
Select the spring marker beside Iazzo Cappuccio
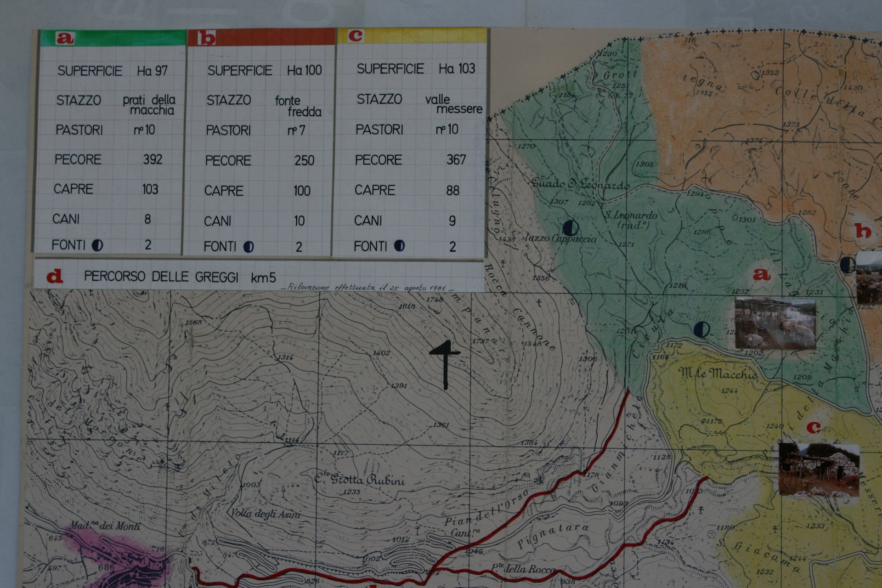571,228
